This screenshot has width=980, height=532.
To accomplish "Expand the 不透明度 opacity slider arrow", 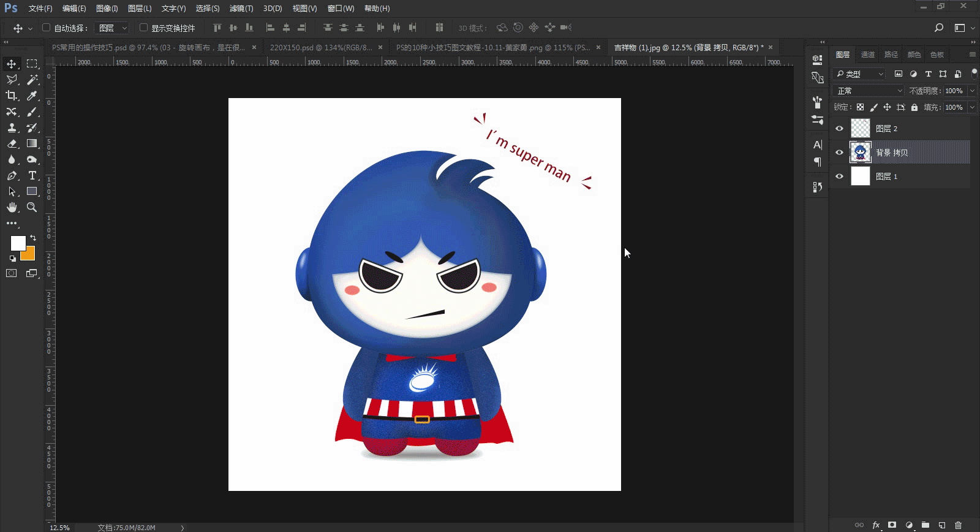I will pyautogui.click(x=972, y=91).
